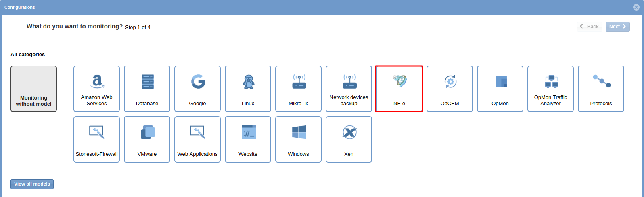This screenshot has height=197, width=644.
Task: Open OpMon Traffic Analyzer category
Action: 550,89
